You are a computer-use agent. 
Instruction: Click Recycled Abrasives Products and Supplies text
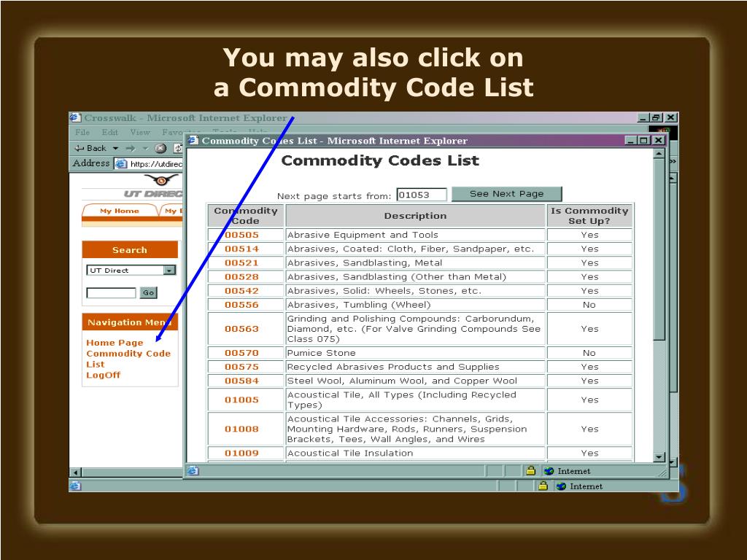tap(393, 367)
